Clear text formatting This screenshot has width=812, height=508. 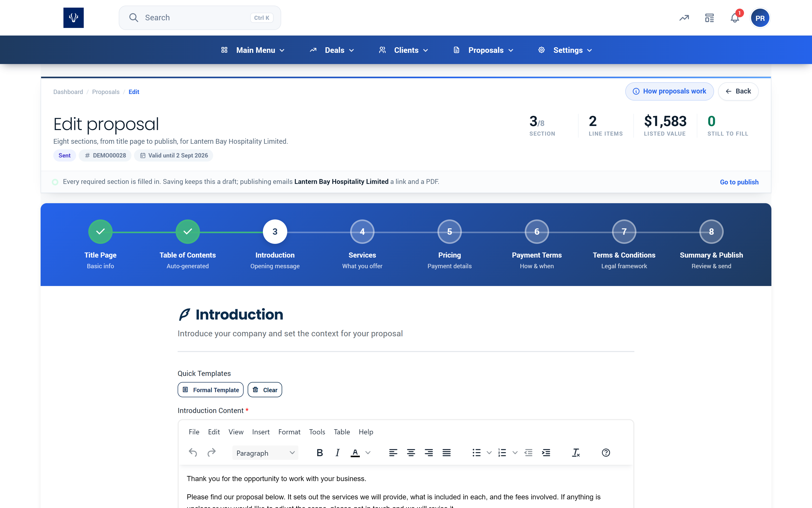click(x=576, y=453)
